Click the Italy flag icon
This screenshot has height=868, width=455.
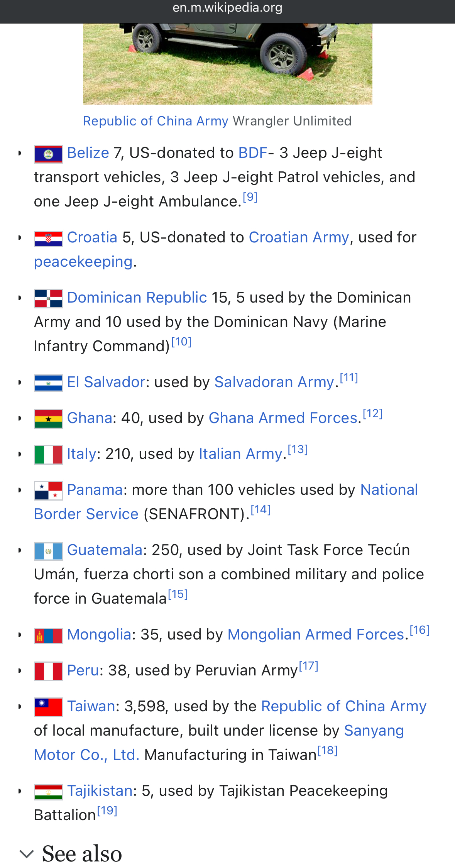coord(48,455)
